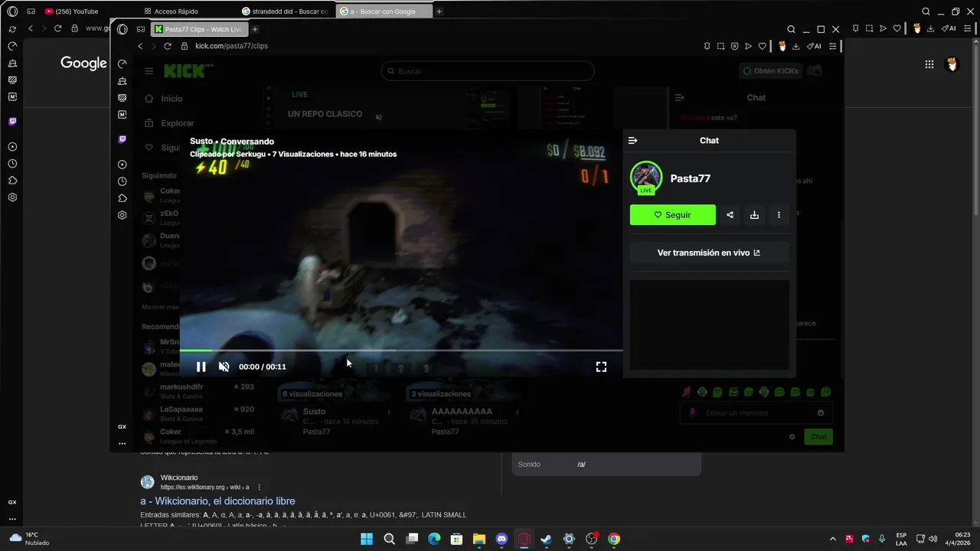
Task: Open the three-dot options menu beside Seguir
Action: point(779,215)
